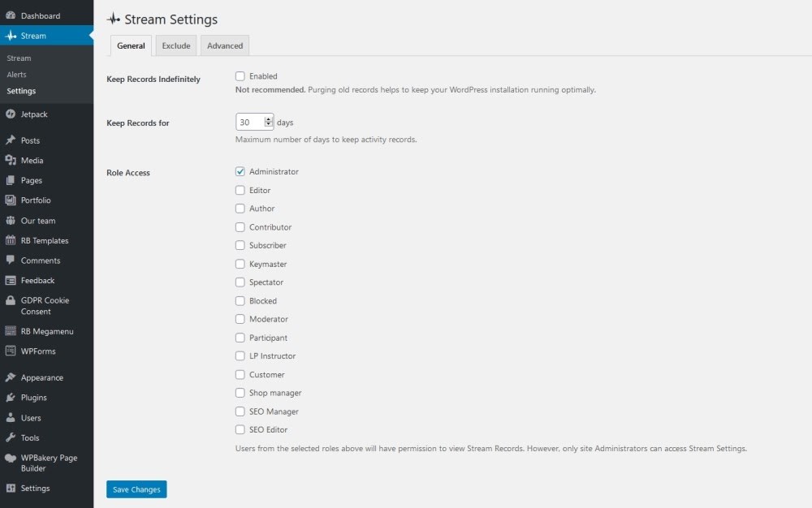
Task: Check the Editor role checkbox
Action: [240, 190]
